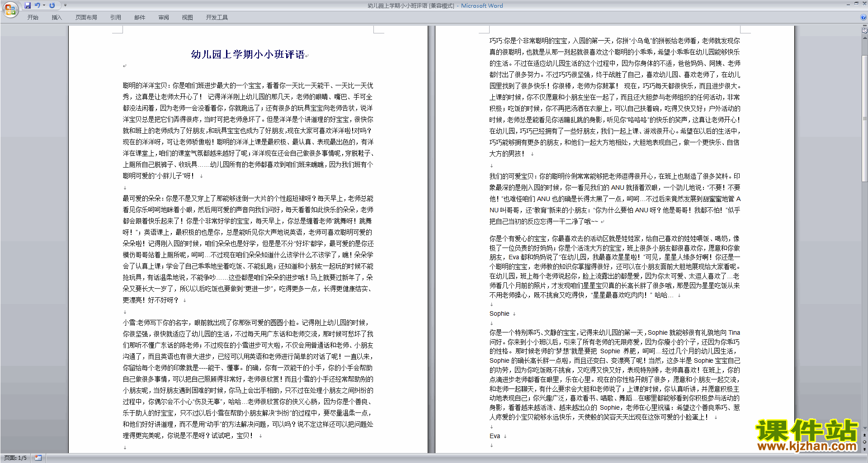
Task: Open the Select Browse Object circle button
Action: point(864,442)
